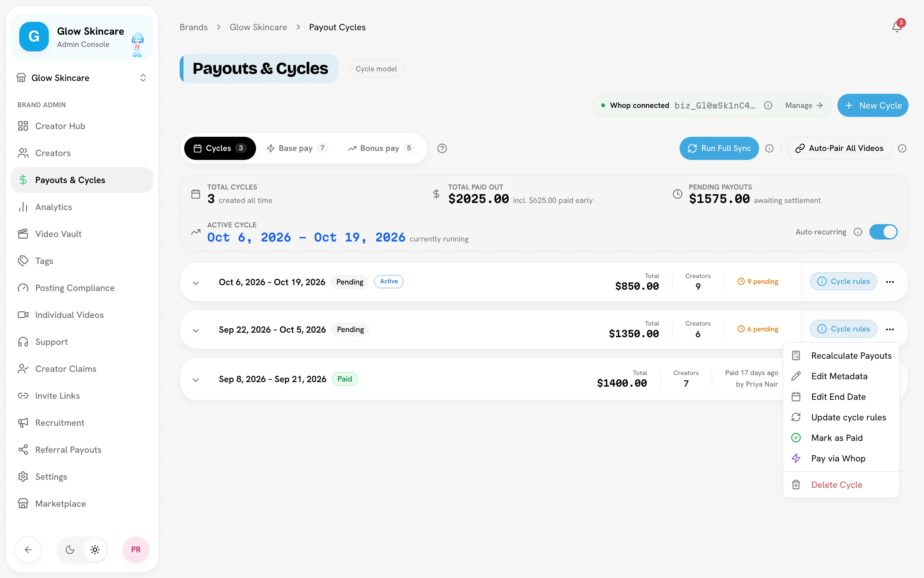
Task: Open Posting Compliance in sidebar
Action: click(x=82, y=288)
